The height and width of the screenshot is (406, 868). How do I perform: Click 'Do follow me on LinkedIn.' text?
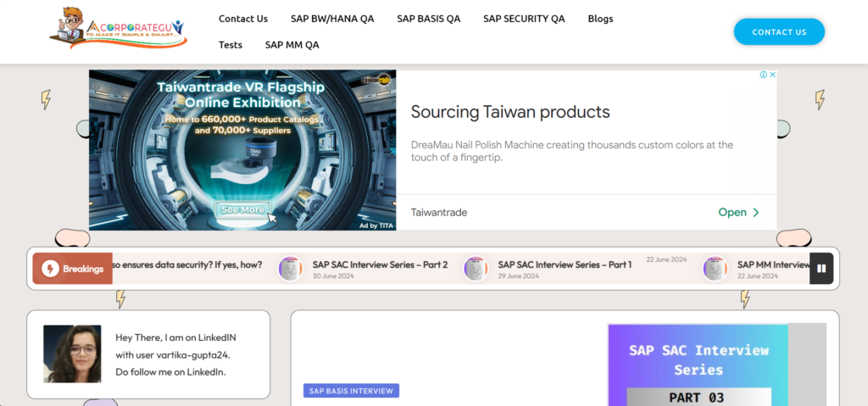click(170, 371)
